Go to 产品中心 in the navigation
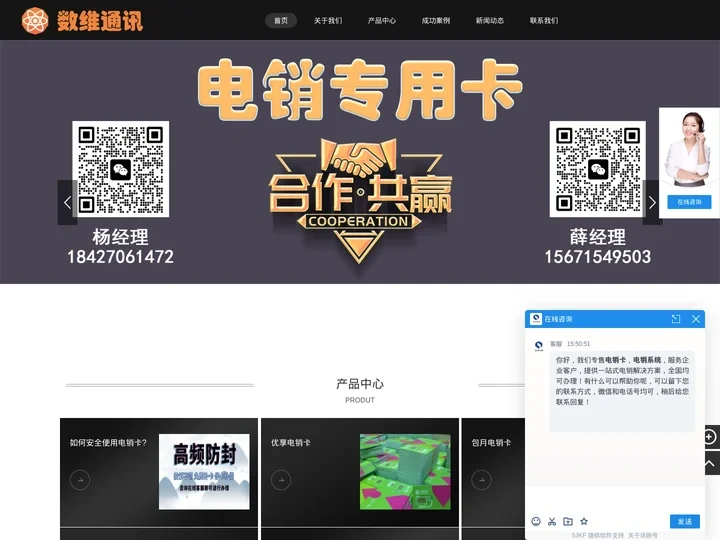Viewport: 720px width, 540px height. pyautogui.click(x=382, y=21)
